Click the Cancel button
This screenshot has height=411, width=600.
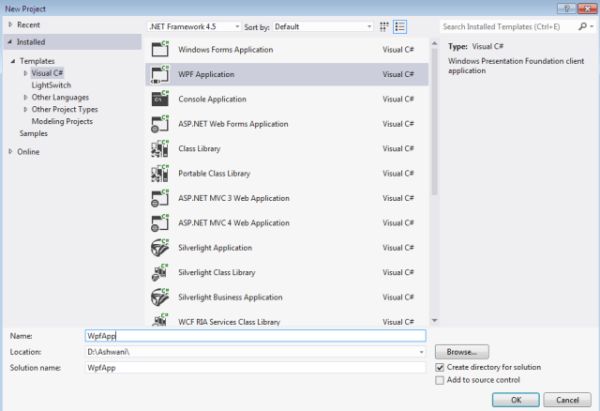tap(567, 400)
